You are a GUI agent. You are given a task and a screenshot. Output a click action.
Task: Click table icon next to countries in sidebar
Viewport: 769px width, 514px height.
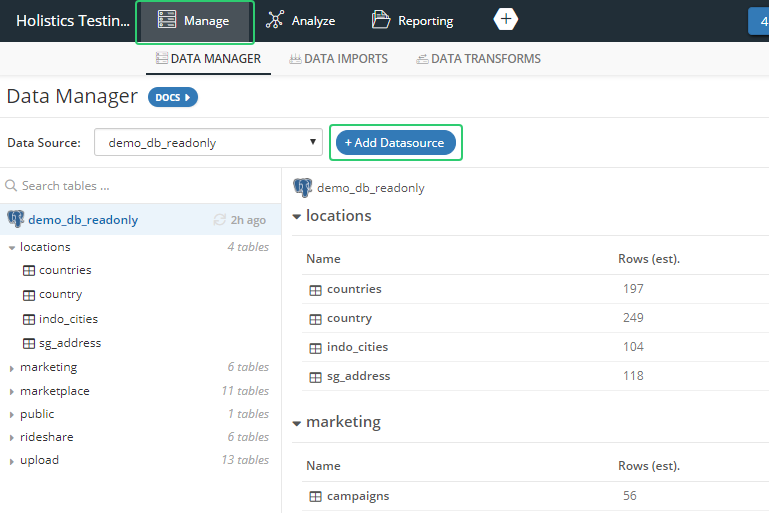point(29,271)
